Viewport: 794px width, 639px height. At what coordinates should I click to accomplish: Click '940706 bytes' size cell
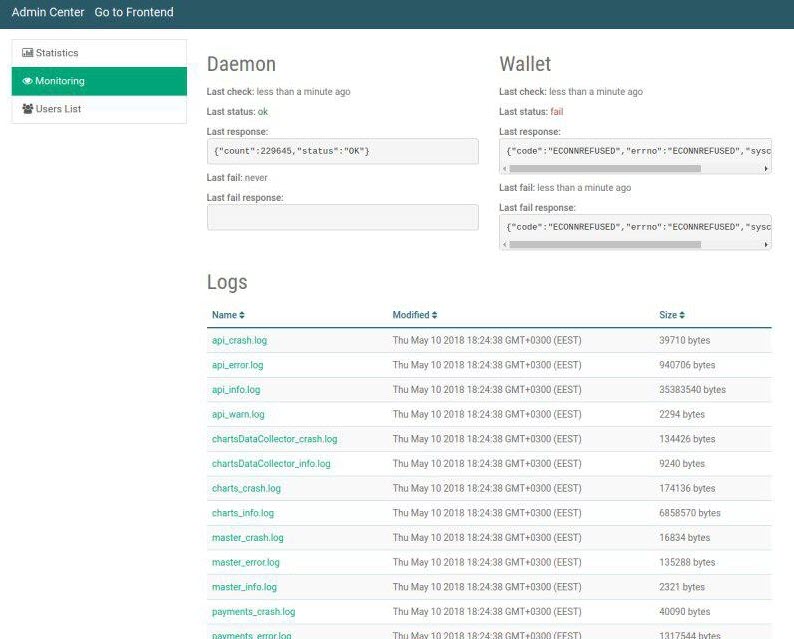[x=687, y=365]
